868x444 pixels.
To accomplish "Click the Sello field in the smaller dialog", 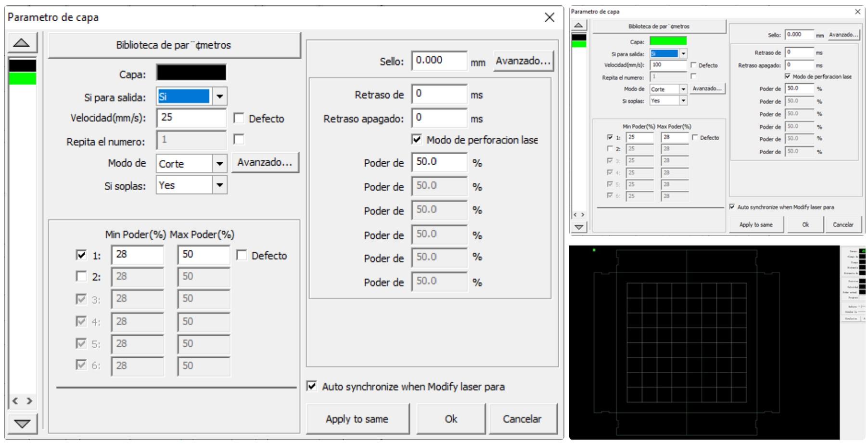I will pyautogui.click(x=799, y=35).
